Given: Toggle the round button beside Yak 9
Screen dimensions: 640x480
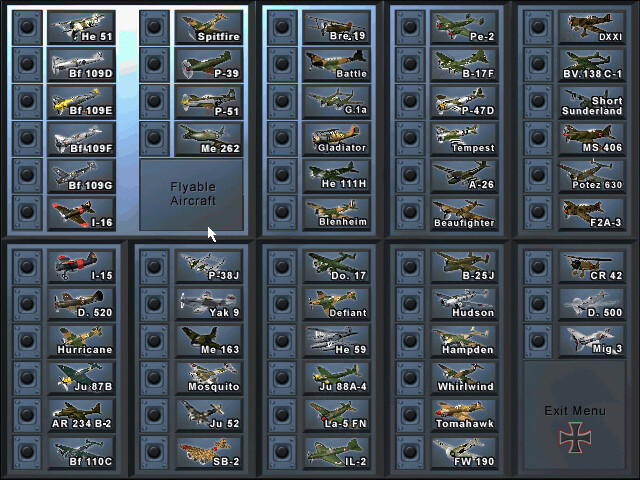Looking at the screenshot, I should (x=154, y=304).
